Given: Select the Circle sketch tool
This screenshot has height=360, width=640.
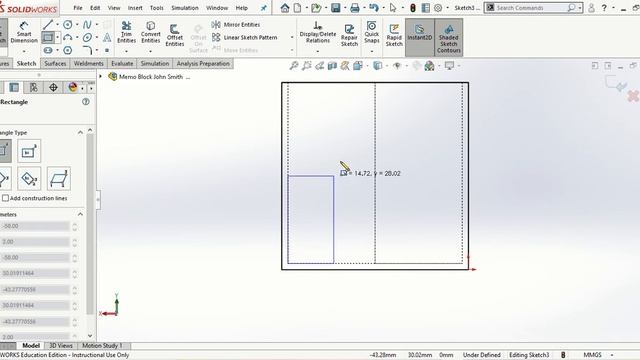Looking at the screenshot, I should click(x=68, y=24).
